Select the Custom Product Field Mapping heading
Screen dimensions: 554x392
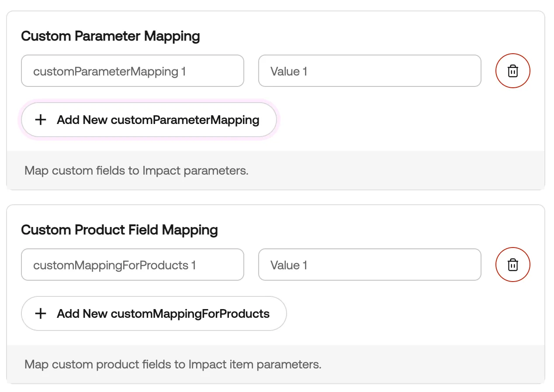coord(119,230)
